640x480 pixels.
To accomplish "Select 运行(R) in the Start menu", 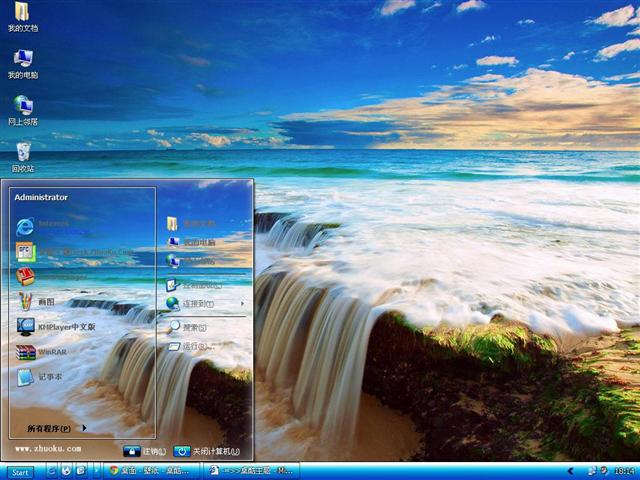I will [x=190, y=346].
